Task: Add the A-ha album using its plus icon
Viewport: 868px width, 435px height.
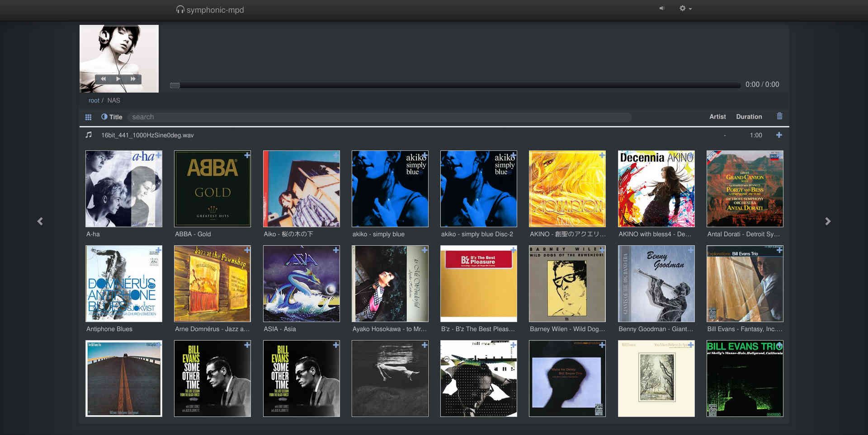Action: 158,155
